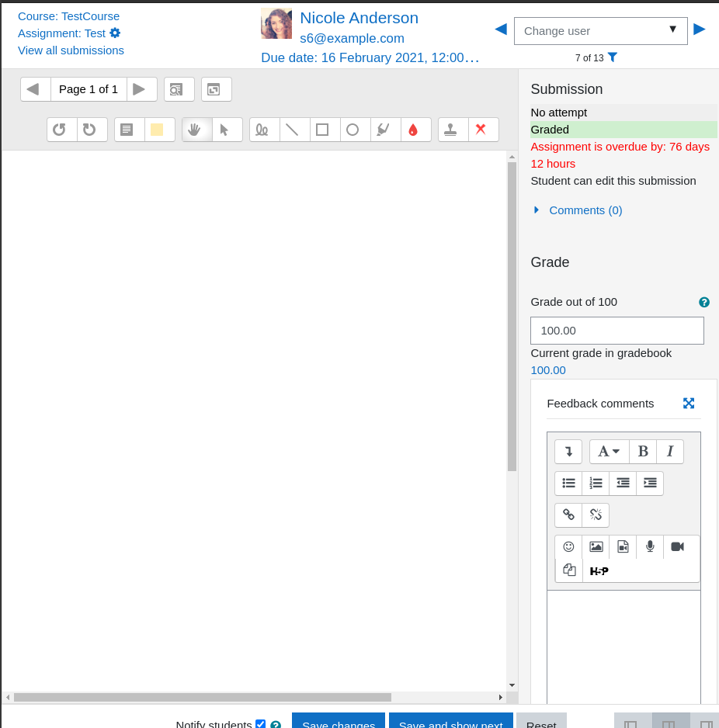Go to previous user arrow
Image resolution: width=719 pixels, height=728 pixels.
tap(501, 29)
